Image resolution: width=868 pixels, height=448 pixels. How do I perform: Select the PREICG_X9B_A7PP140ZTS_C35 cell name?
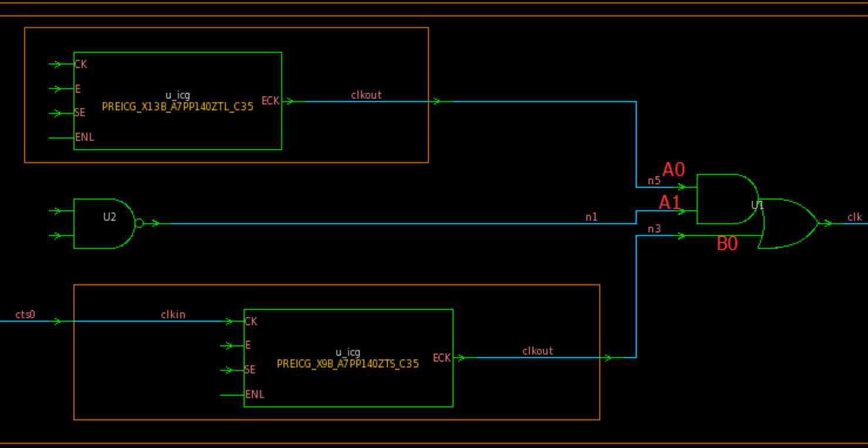[348, 364]
